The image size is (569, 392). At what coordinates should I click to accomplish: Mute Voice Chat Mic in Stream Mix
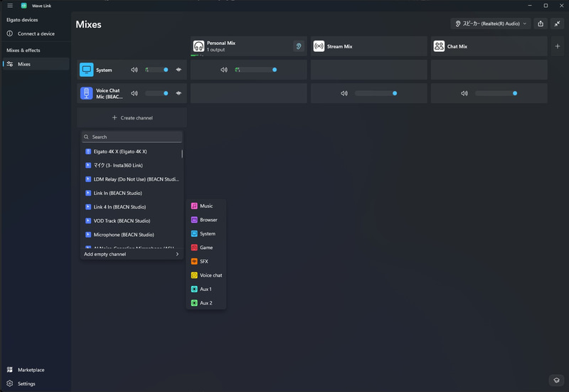coord(344,93)
